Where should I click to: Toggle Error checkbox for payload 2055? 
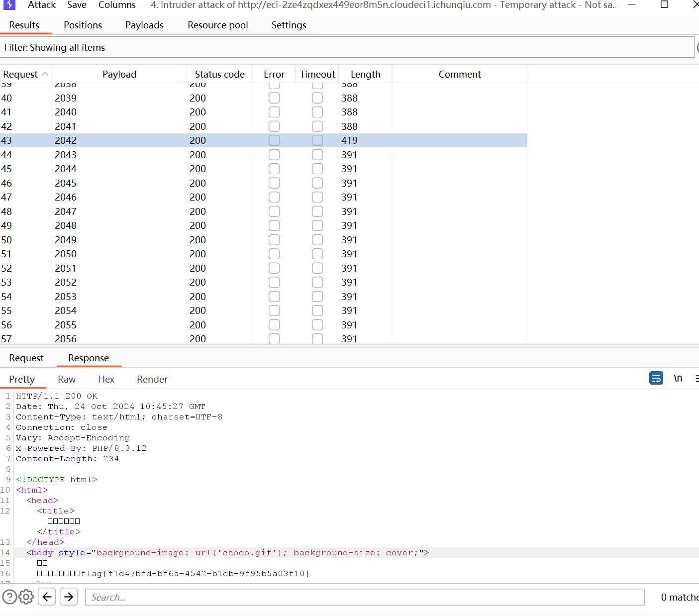pos(274,325)
